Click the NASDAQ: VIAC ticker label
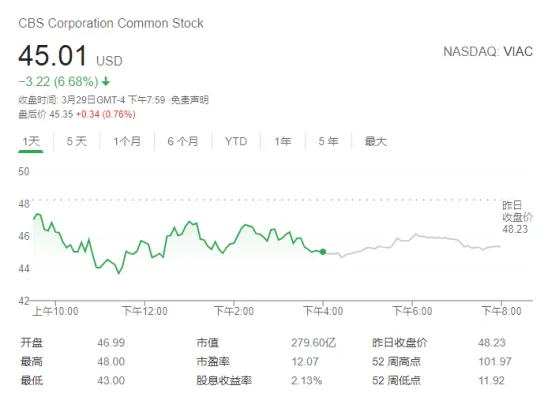Image resolution: width=549 pixels, height=409 pixels. coord(488,51)
